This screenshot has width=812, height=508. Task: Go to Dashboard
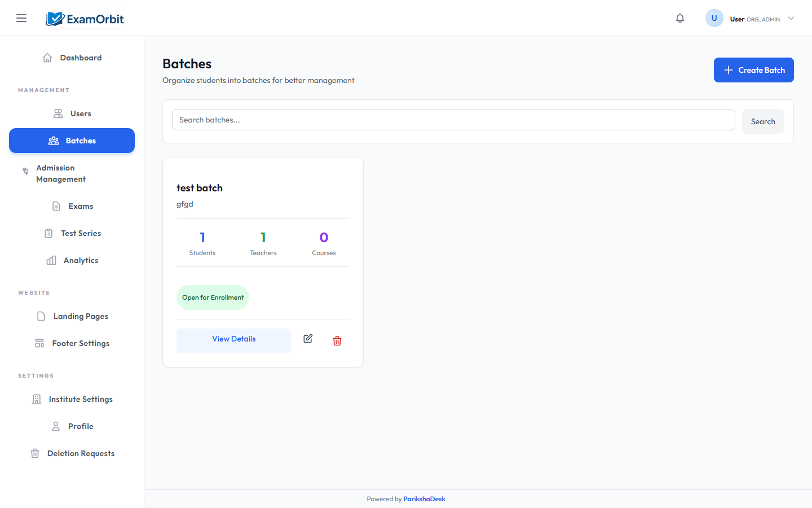click(x=72, y=58)
